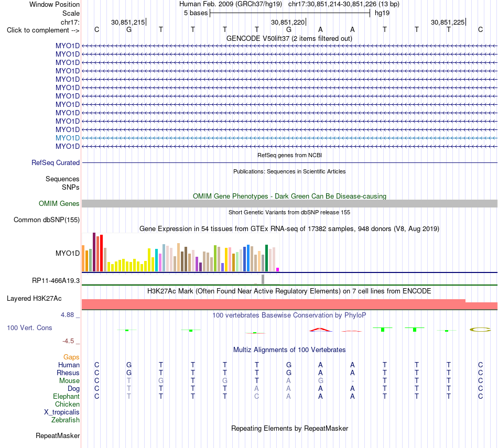The width and height of the screenshot is (498, 448).
Task: Select the light-blue highlighted MYO1D transcript label
Action: pyautogui.click(x=67, y=138)
